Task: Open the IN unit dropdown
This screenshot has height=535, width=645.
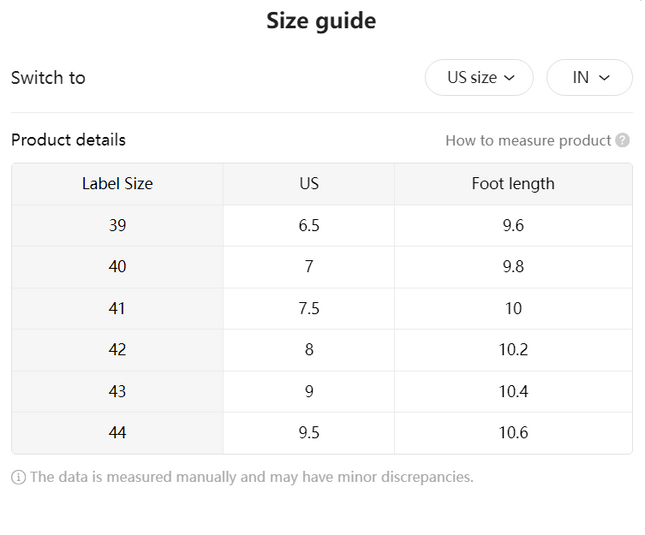Action: tap(589, 77)
